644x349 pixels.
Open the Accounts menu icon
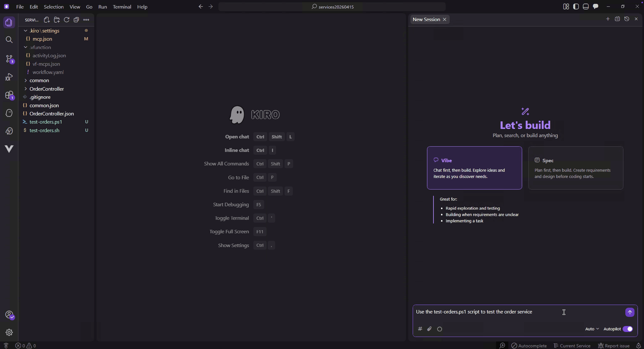(x=9, y=315)
